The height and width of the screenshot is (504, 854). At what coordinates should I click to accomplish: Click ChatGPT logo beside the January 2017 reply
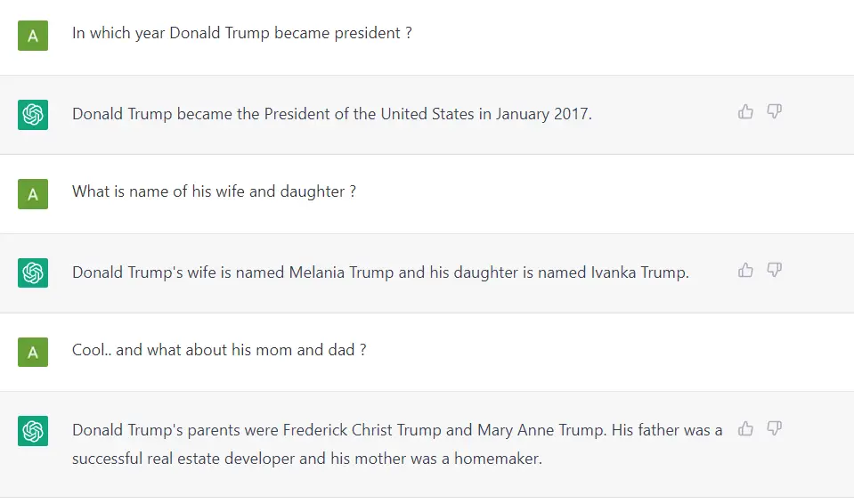(33, 114)
